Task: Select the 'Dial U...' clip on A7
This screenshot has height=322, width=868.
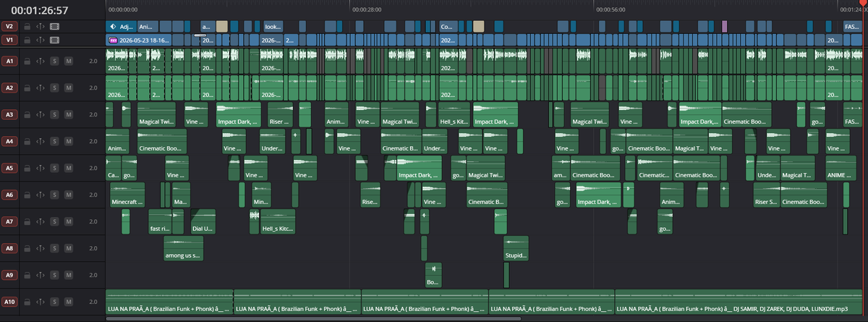Action: (202, 221)
